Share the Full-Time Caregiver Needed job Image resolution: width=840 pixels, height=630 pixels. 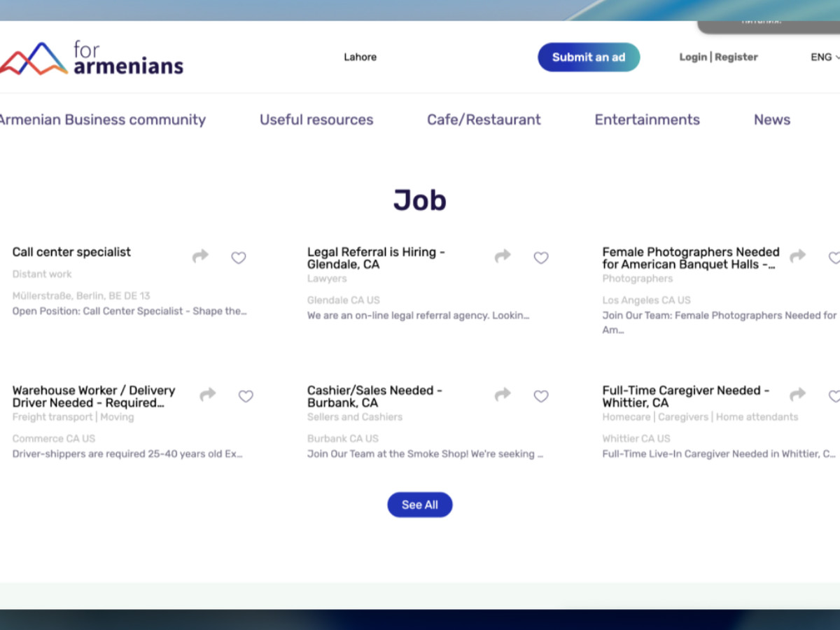(x=798, y=395)
